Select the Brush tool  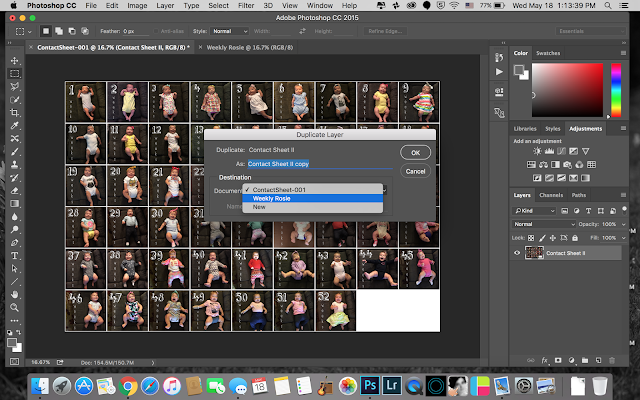pos(15,152)
